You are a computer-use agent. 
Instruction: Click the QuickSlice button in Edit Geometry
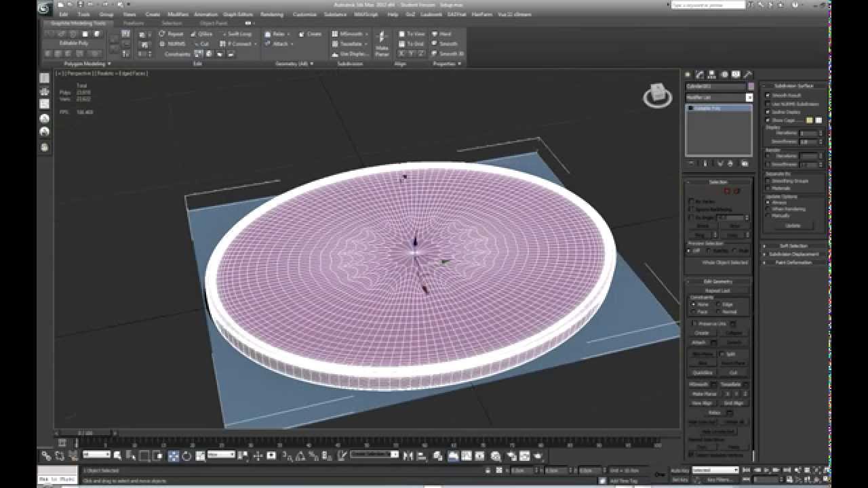[x=703, y=372]
